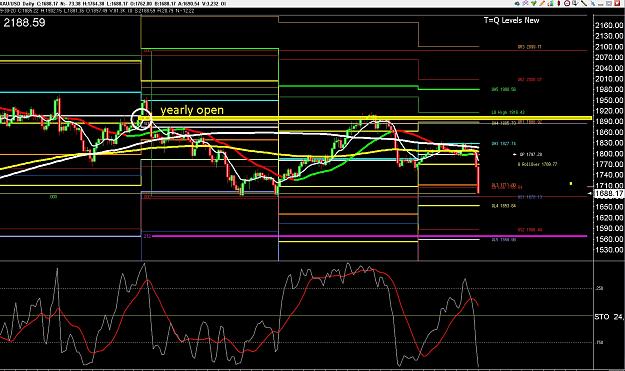This screenshot has height=371, width=625.
Task: Close the chart window with red button
Action: [617, 3]
